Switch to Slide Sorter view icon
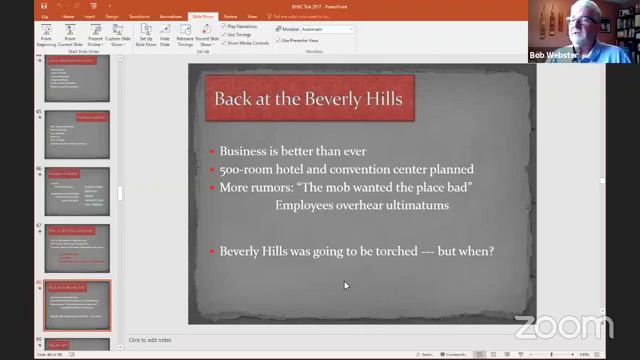Viewport: 640px width, 360px height. pos(493,355)
